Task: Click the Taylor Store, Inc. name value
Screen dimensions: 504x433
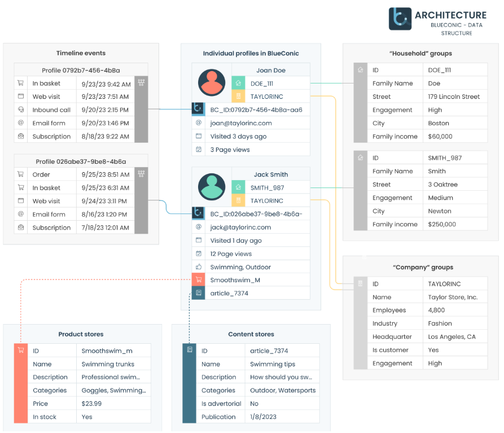Action: coord(453,297)
